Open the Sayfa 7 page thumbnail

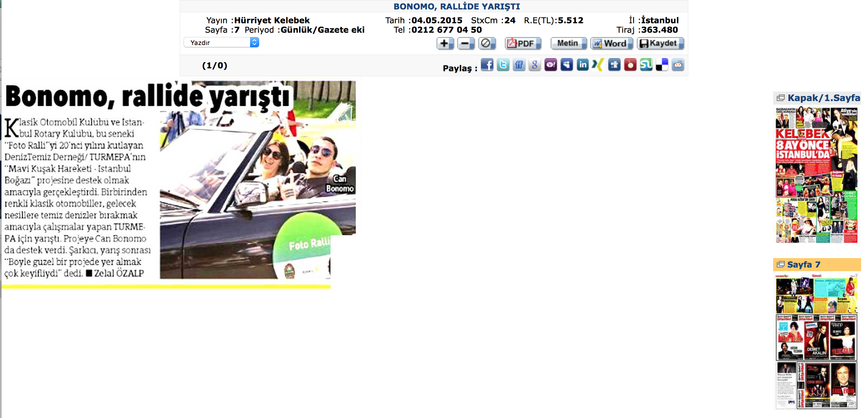[x=816, y=342]
